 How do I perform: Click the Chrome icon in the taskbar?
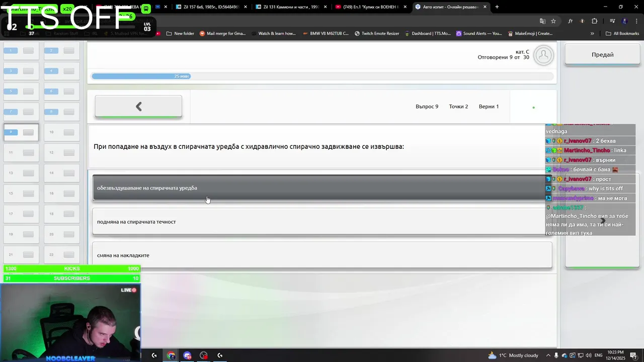tap(171, 355)
